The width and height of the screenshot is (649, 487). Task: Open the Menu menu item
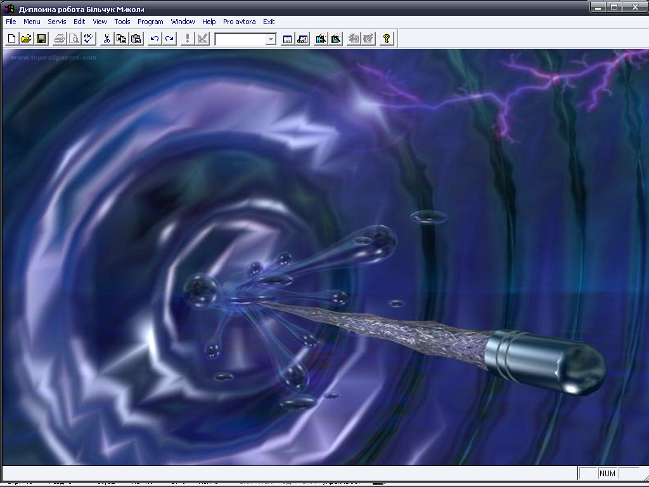click(x=32, y=22)
